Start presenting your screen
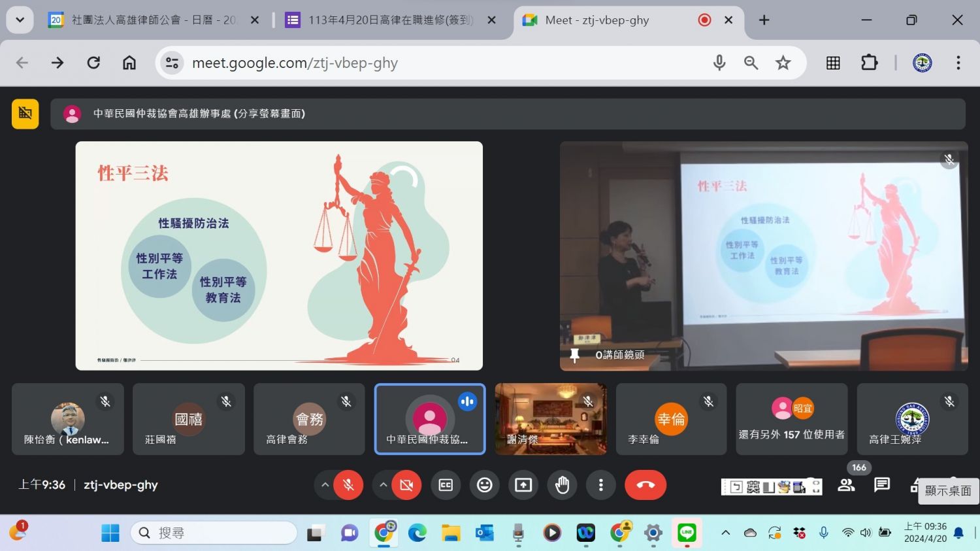Viewport: 980px width, 551px height. pyautogui.click(x=523, y=485)
